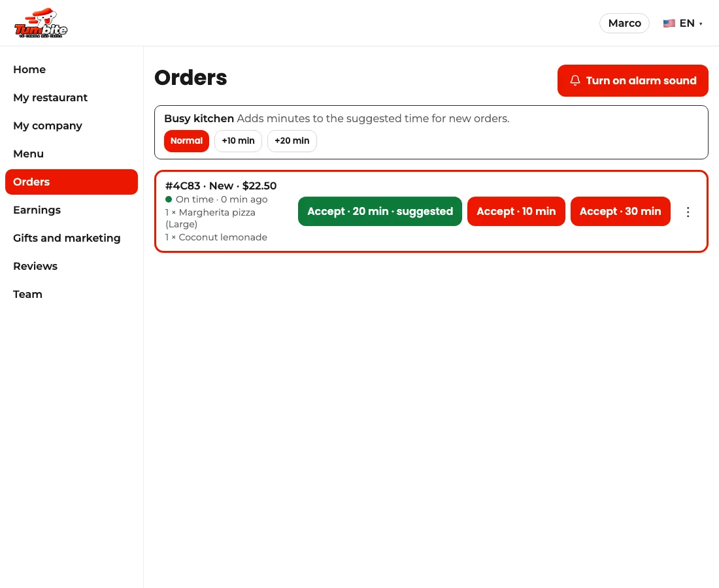The width and height of the screenshot is (719, 588).
Task: Accept order in 10 min
Action: 516,211
